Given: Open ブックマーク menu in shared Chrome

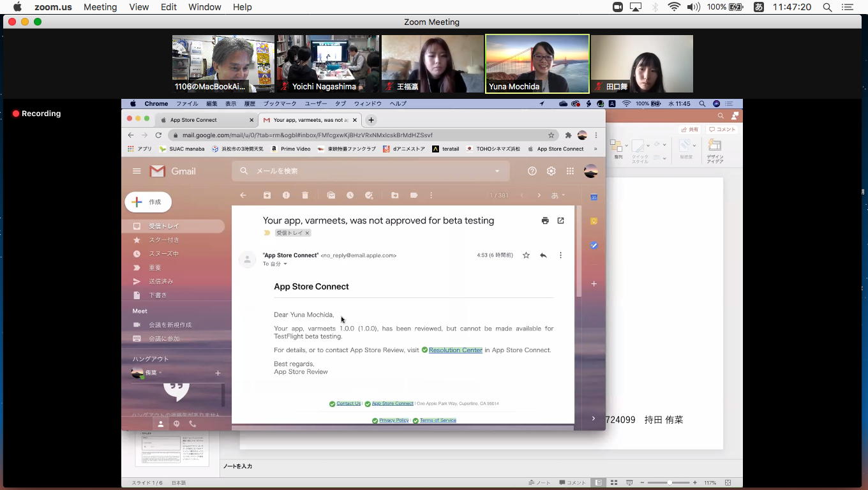Looking at the screenshot, I should click(x=280, y=103).
